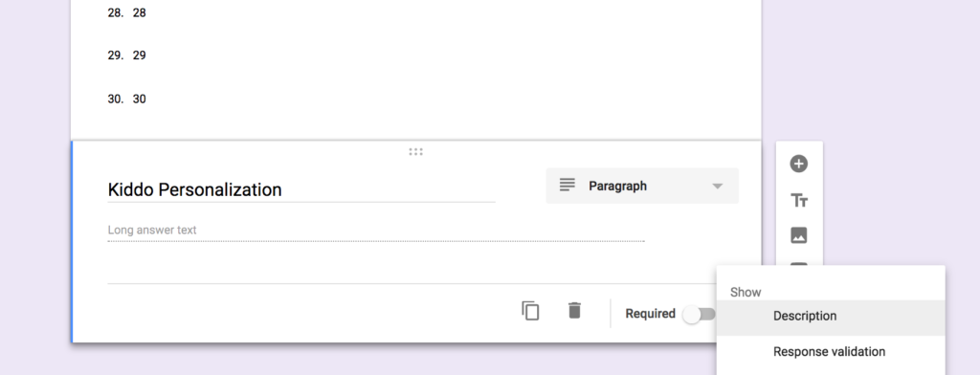Click the partially hidden add video icon
This screenshot has height=375, width=980.
tap(799, 264)
